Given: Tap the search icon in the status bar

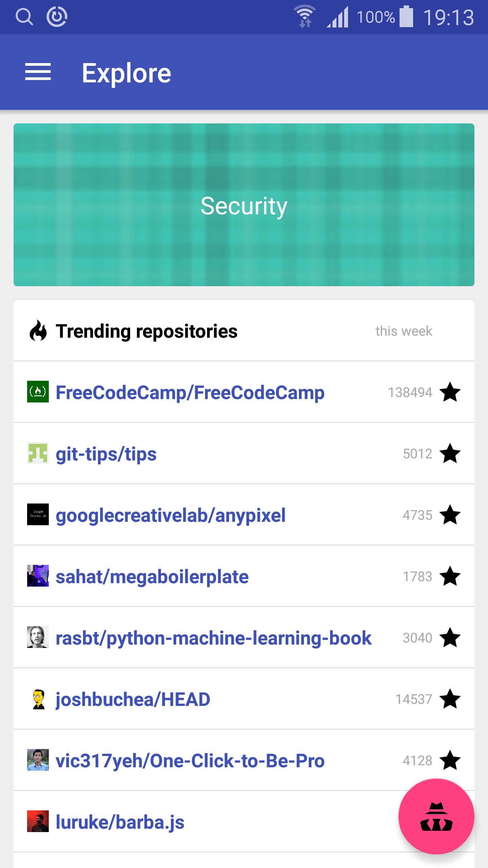Looking at the screenshot, I should point(23,16).
